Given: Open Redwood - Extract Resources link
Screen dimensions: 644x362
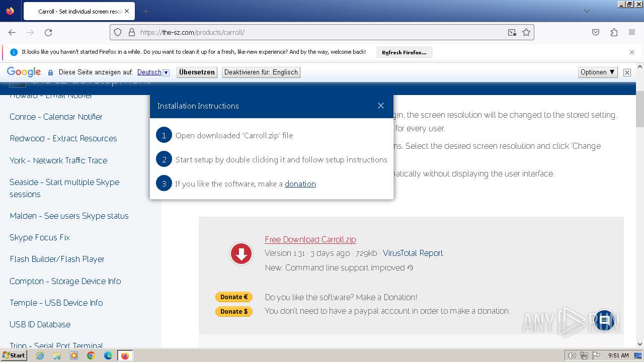Looking at the screenshot, I should point(63,139).
